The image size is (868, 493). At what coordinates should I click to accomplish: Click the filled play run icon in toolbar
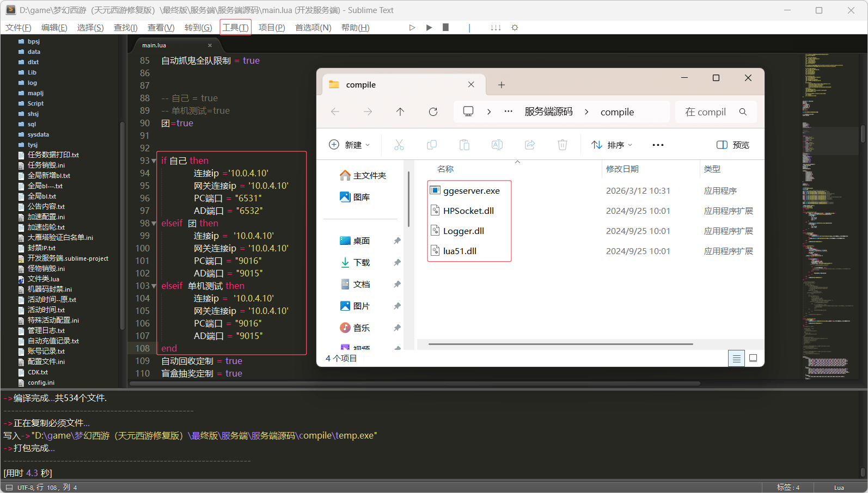pos(429,28)
